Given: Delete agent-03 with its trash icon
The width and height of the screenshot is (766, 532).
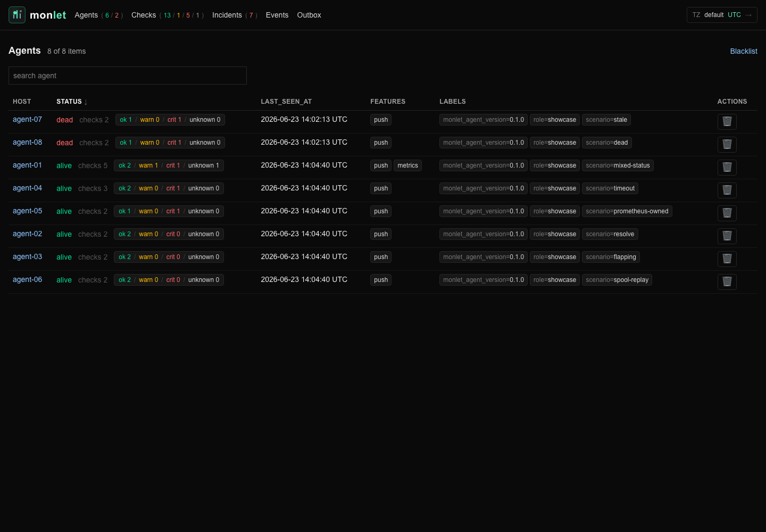Looking at the screenshot, I should tap(727, 259).
